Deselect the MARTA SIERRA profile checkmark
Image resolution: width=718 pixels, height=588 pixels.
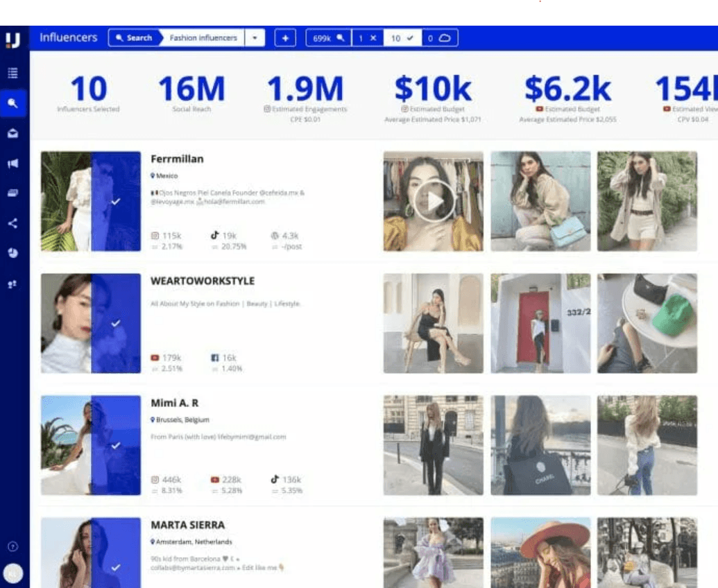coord(116,567)
